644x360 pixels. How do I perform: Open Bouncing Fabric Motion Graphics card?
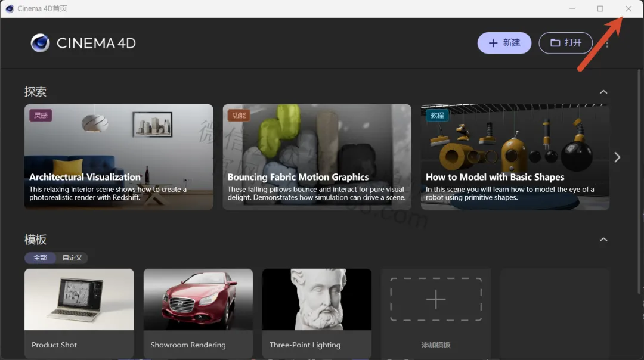317,157
